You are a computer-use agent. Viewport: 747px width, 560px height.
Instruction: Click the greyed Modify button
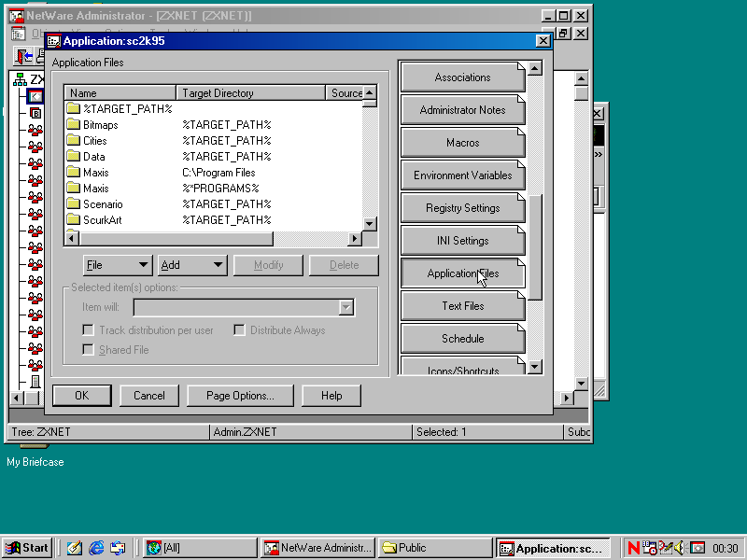tap(268, 265)
